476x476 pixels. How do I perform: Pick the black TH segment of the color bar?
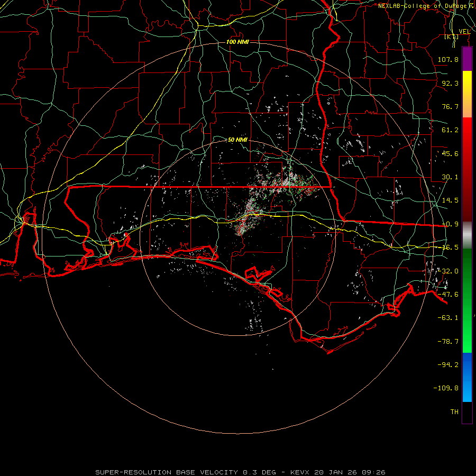pyautogui.click(x=467, y=412)
